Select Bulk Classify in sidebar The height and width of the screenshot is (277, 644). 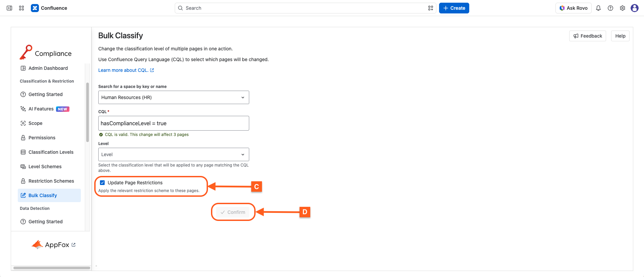(49, 195)
